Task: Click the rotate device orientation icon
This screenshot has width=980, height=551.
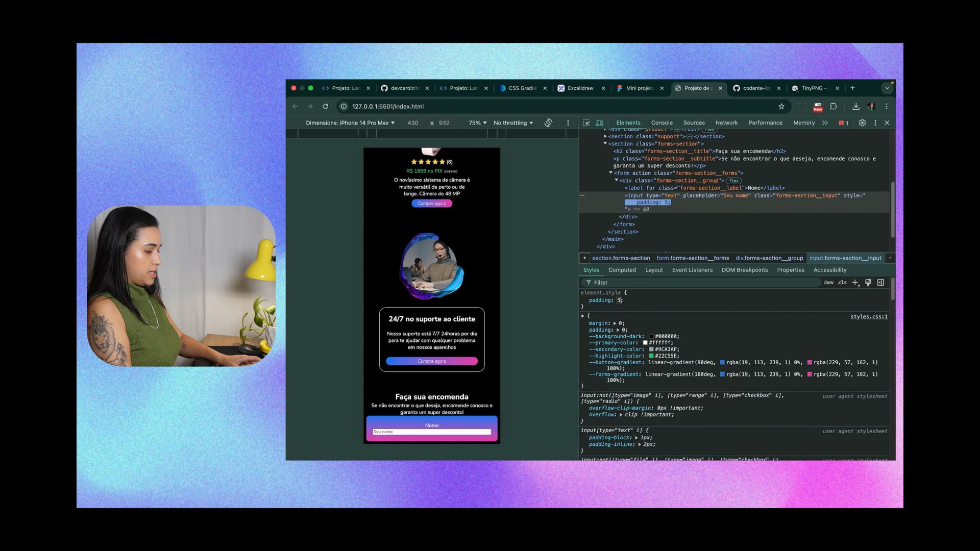Action: pos(548,123)
